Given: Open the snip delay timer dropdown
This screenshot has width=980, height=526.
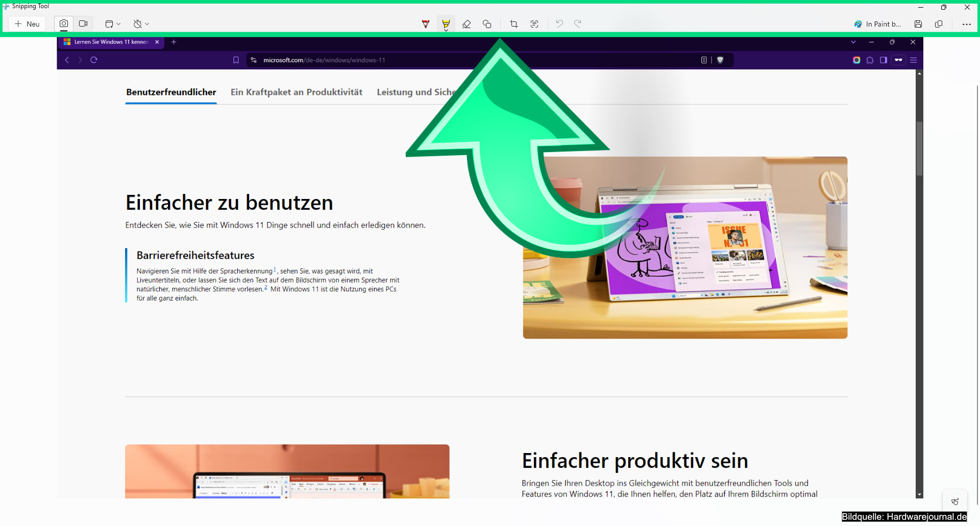Looking at the screenshot, I should tap(141, 24).
